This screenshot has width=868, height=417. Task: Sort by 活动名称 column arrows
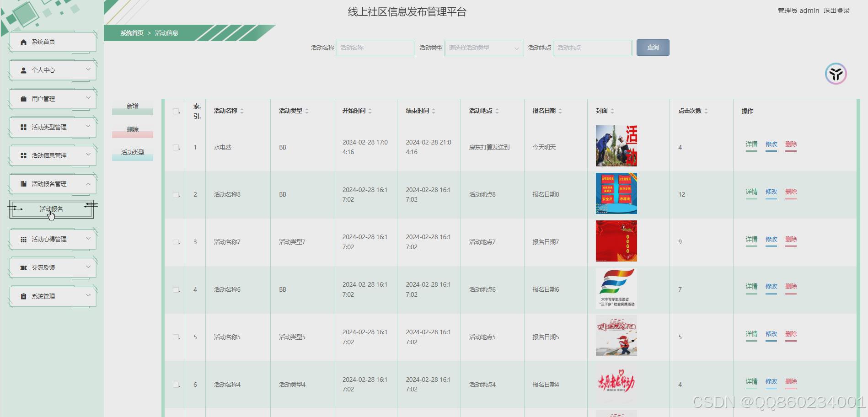pos(242,111)
